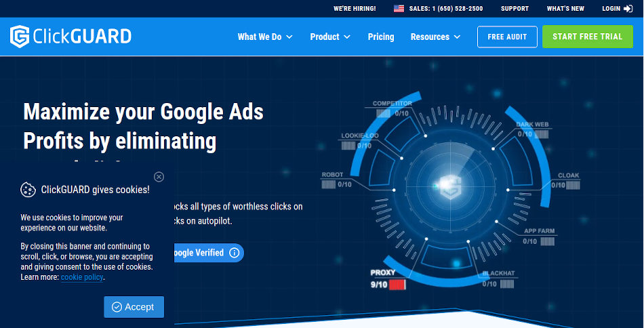Click the ClickGUARD shield logo icon
Viewport: 644px width, 328px height.
20,37
